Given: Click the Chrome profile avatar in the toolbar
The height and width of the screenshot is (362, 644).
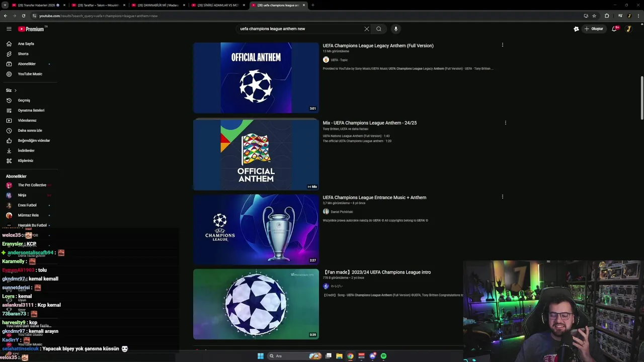Looking at the screenshot, I should [x=629, y=16].
